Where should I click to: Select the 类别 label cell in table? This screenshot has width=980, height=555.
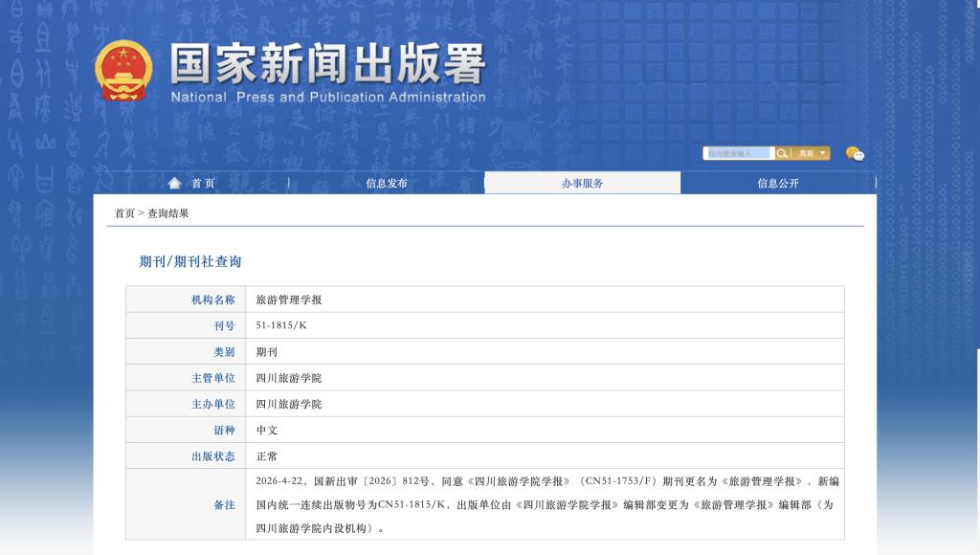point(186,352)
